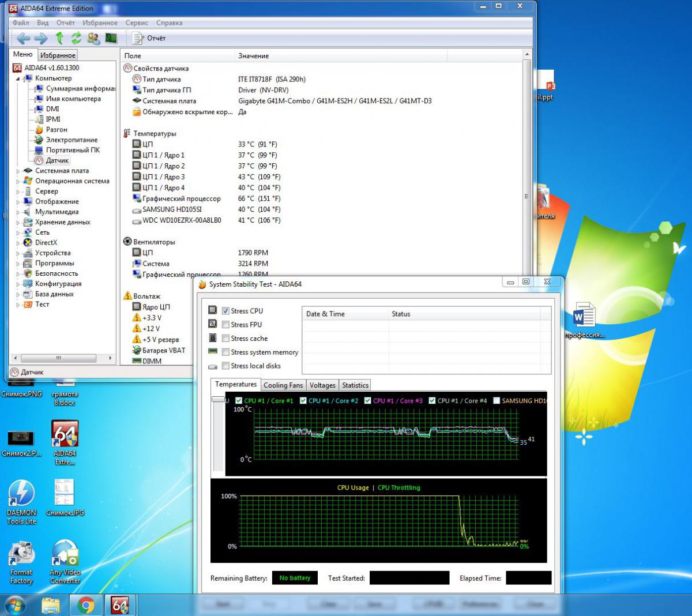Viewport: 692px width, 616px height.
Task: Click the temperature graph vertical slider
Action: (218, 399)
